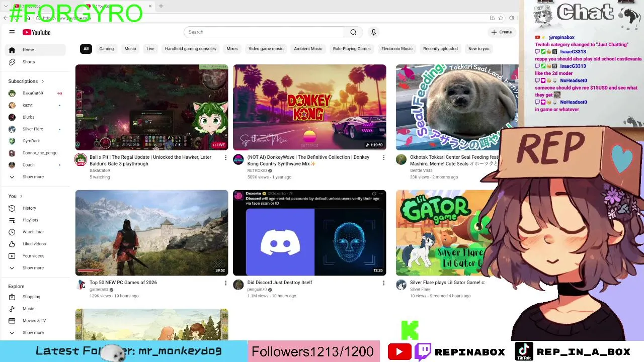Open more options for Top 50 PC Games
The image size is (644, 362).
coord(225,284)
